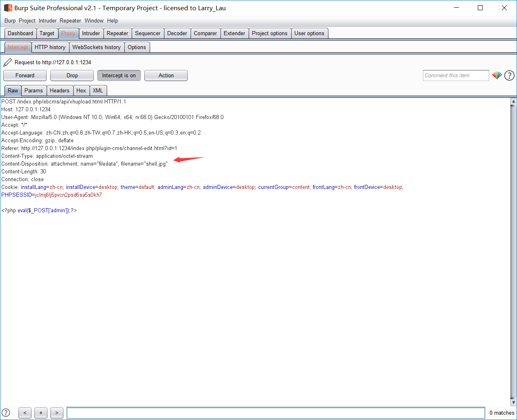Viewport: 517px width, 420px height.
Task: Switch to the Target tab
Action: point(47,33)
